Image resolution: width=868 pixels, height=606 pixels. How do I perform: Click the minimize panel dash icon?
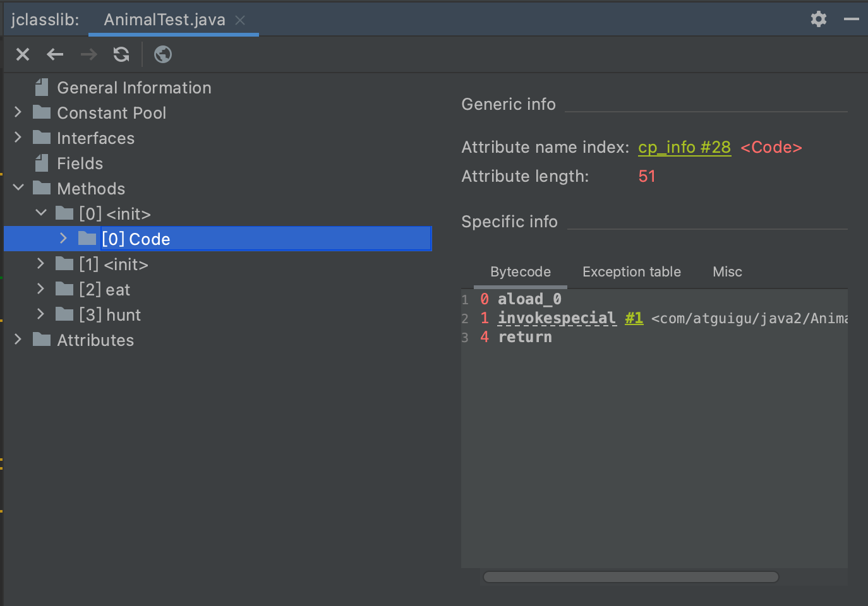851,19
